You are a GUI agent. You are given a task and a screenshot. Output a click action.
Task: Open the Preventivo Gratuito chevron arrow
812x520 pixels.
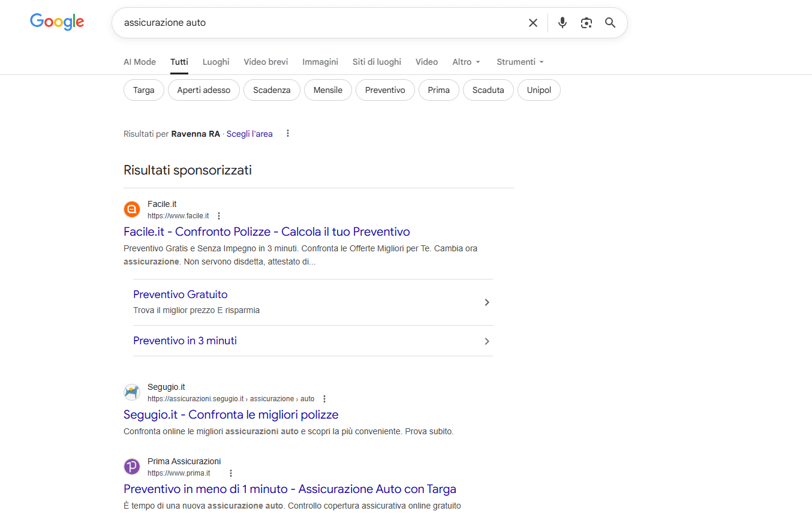[487, 302]
